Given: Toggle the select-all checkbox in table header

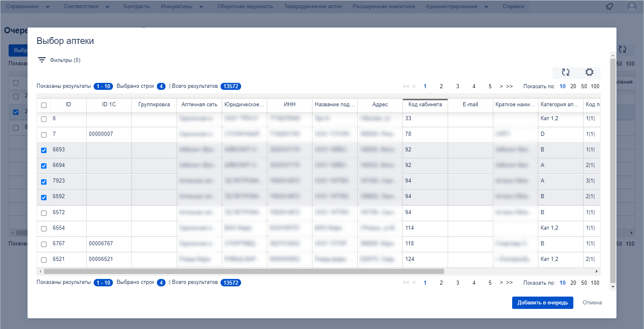Looking at the screenshot, I should coord(44,105).
